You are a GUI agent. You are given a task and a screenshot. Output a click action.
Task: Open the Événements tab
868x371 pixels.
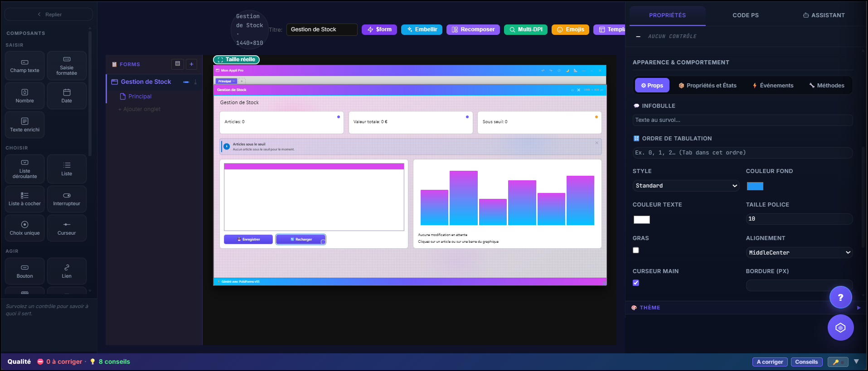pyautogui.click(x=773, y=85)
